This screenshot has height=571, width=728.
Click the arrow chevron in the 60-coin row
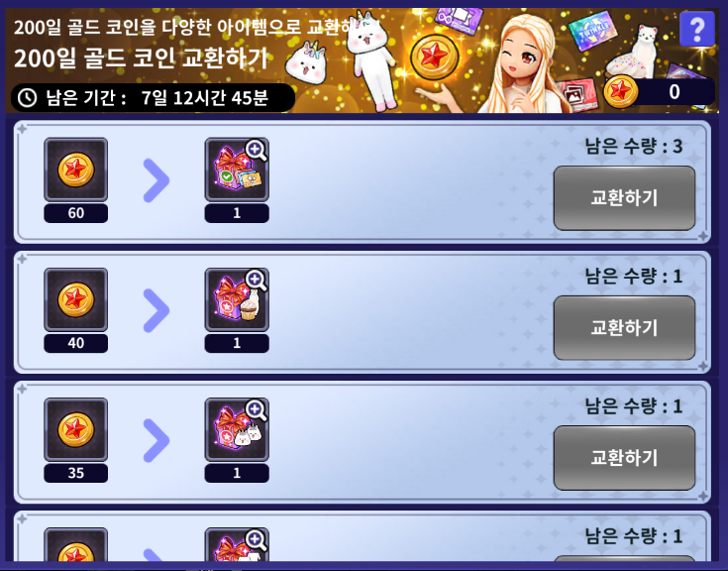coord(156,180)
